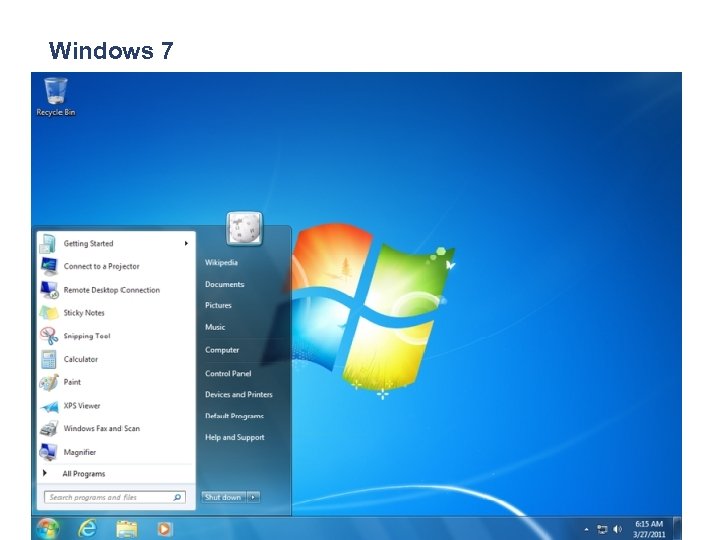Click the search magnifier icon
Image resolution: width=720 pixels, height=540 pixels.
point(177,497)
